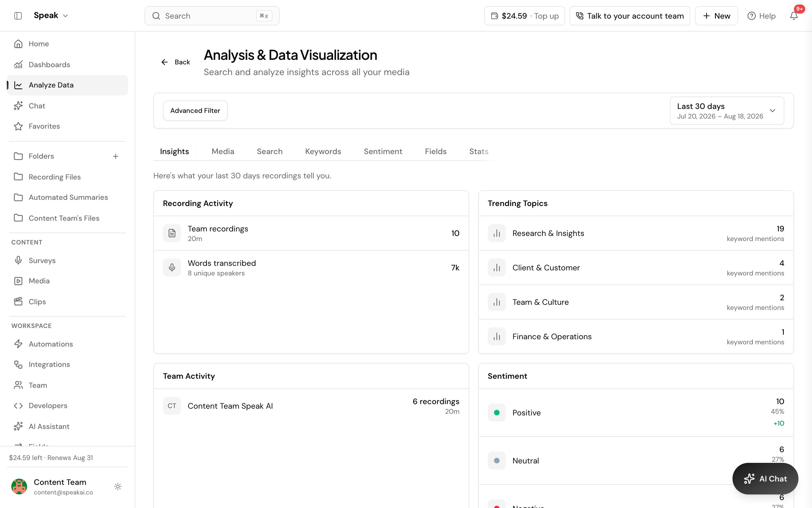
Task: Click Research & Insights chart icon
Action: click(497, 233)
